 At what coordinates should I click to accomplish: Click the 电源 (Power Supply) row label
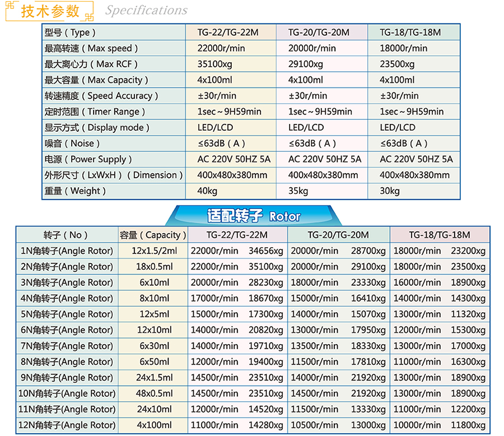click(88, 159)
